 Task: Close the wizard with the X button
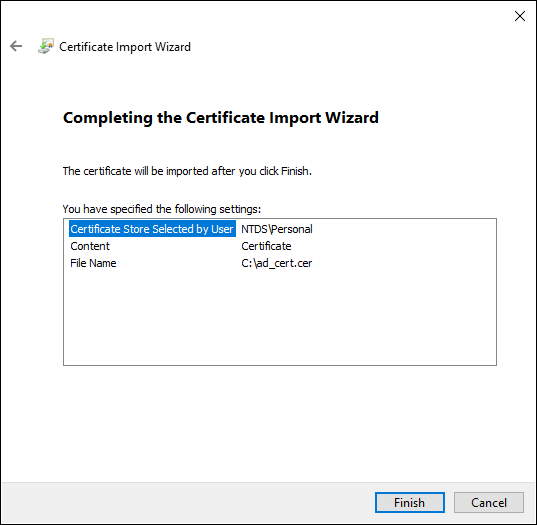click(x=520, y=16)
